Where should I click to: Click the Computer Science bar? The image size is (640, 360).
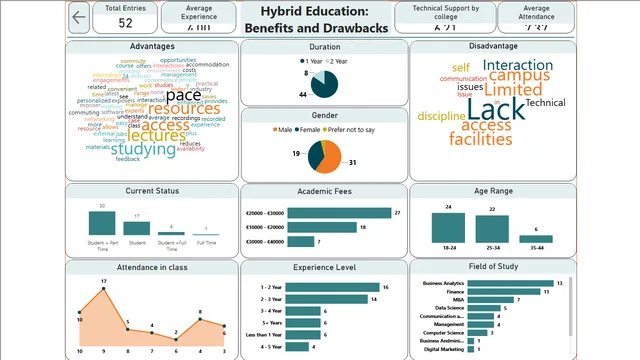[x=478, y=333]
